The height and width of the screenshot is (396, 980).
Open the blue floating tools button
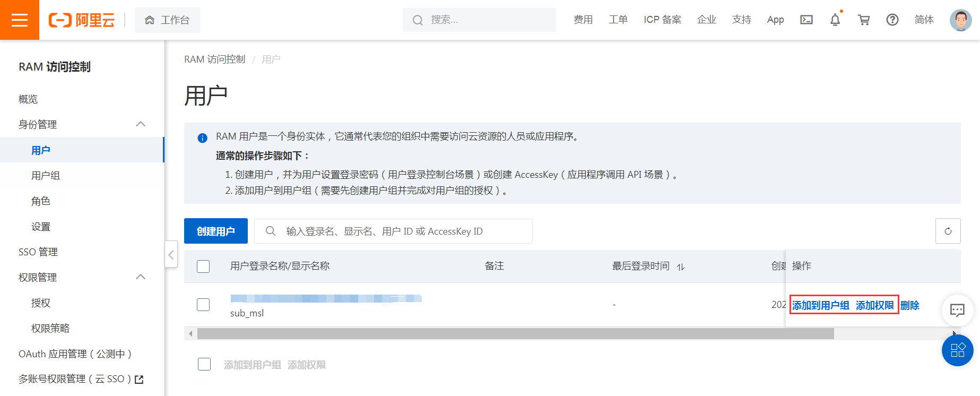click(957, 350)
